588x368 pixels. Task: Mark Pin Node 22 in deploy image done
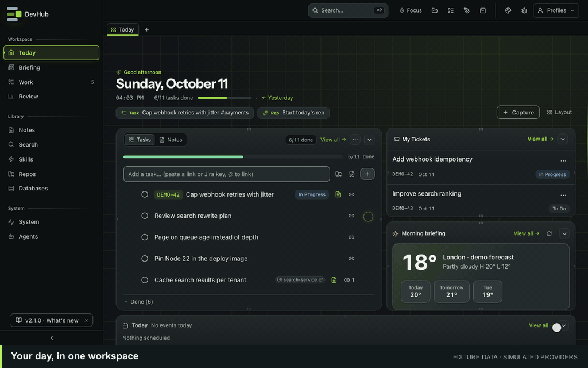pyautogui.click(x=145, y=259)
